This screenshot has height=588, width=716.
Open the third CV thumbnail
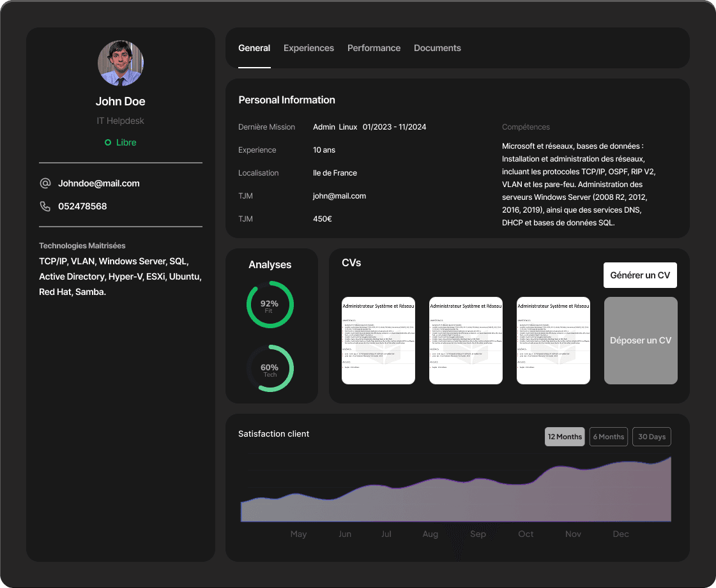click(x=553, y=340)
